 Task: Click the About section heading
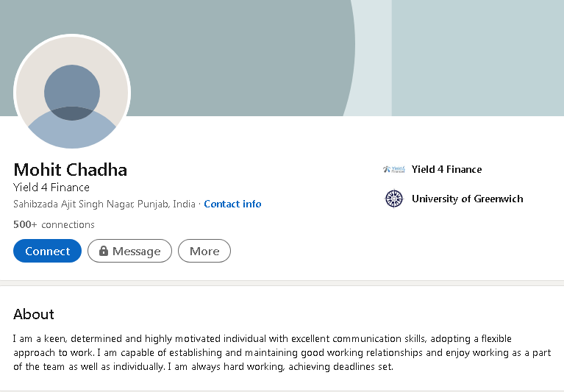34,314
